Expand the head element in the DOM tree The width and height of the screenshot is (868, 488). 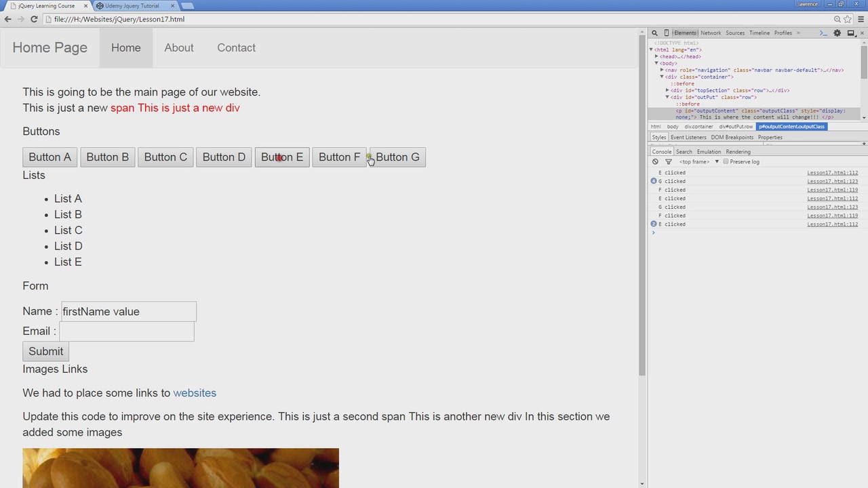656,56
